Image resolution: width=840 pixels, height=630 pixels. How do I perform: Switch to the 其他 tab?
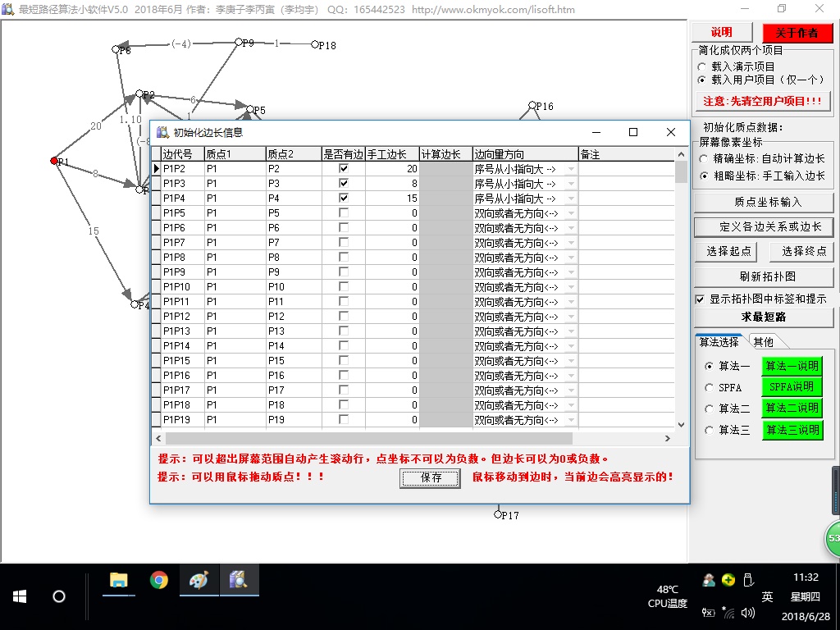point(764,342)
